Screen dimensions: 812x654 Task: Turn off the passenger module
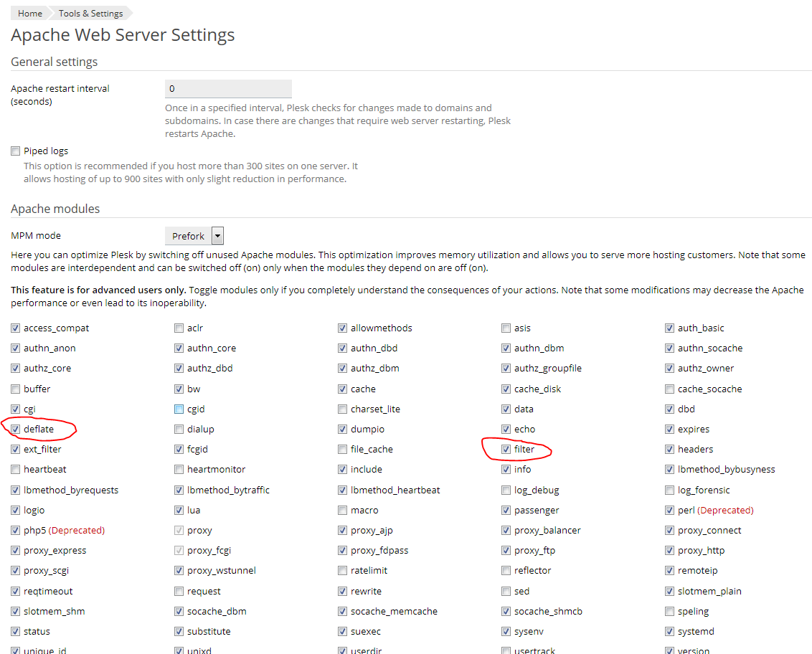coord(506,511)
